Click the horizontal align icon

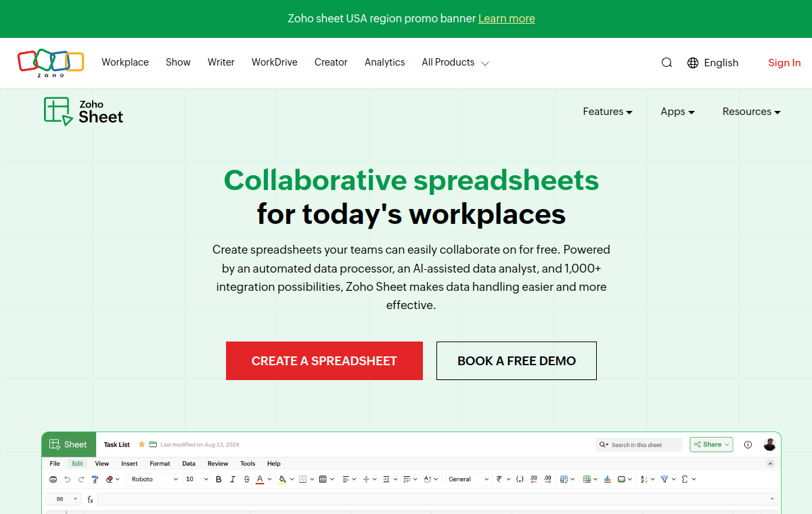346,480
